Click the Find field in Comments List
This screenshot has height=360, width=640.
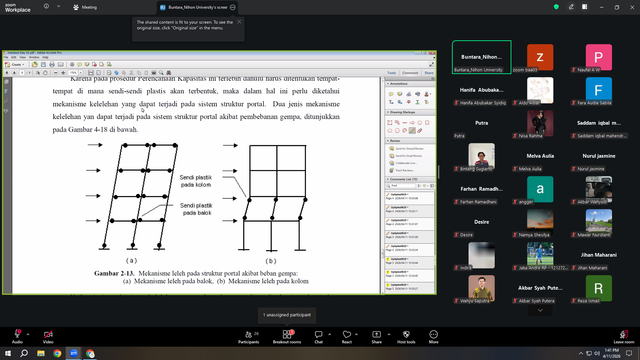pos(401,186)
